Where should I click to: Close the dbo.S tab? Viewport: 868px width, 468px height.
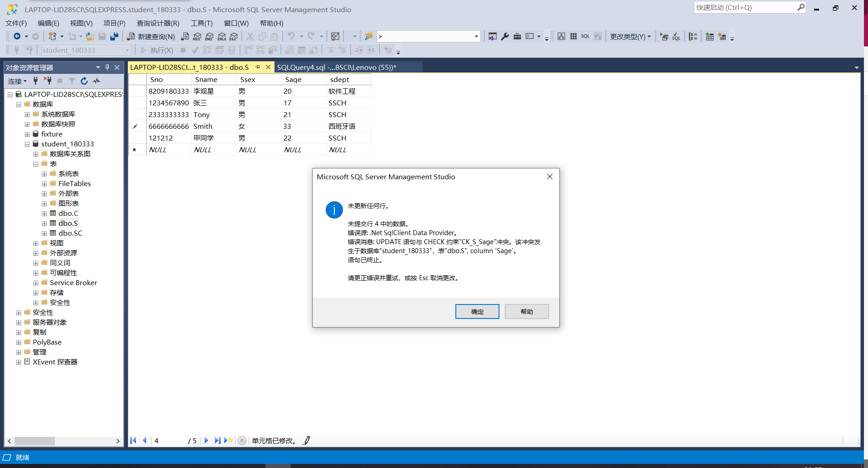pyautogui.click(x=268, y=67)
